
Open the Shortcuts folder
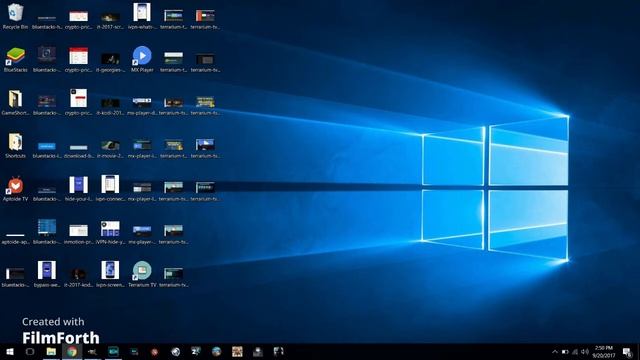16,146
